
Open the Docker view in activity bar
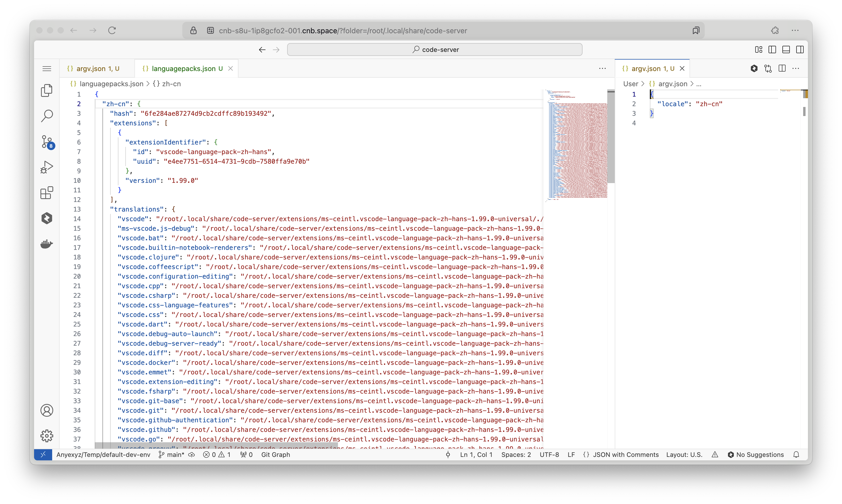point(47,244)
